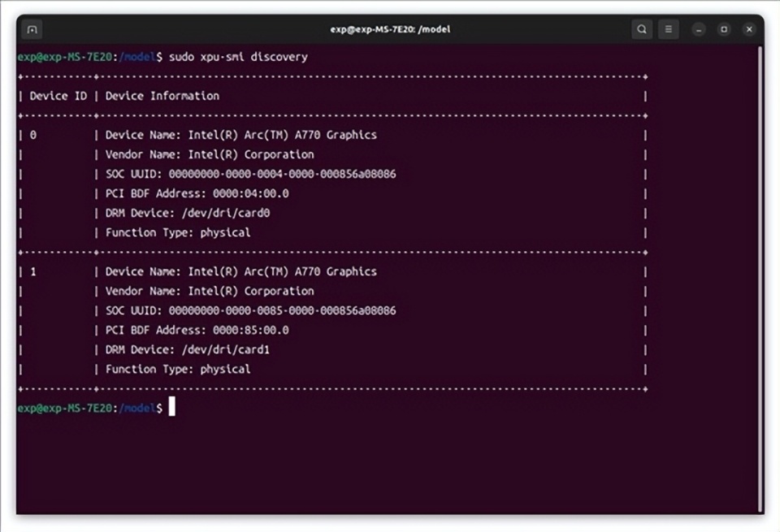Open the terminal search magnifier
Viewport: 780px width, 532px height.
coord(642,29)
